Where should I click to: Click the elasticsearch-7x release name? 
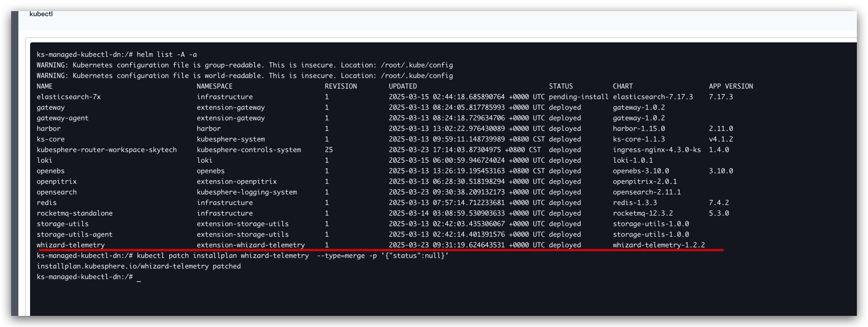69,97
